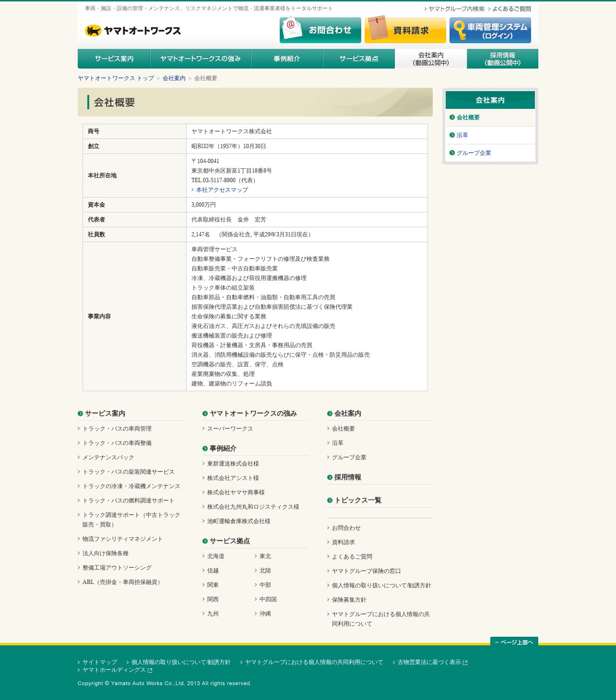Open the 採用情報（動画公開中） navigation tab
Image resolution: width=616 pixels, height=700 pixels.
coord(503,58)
